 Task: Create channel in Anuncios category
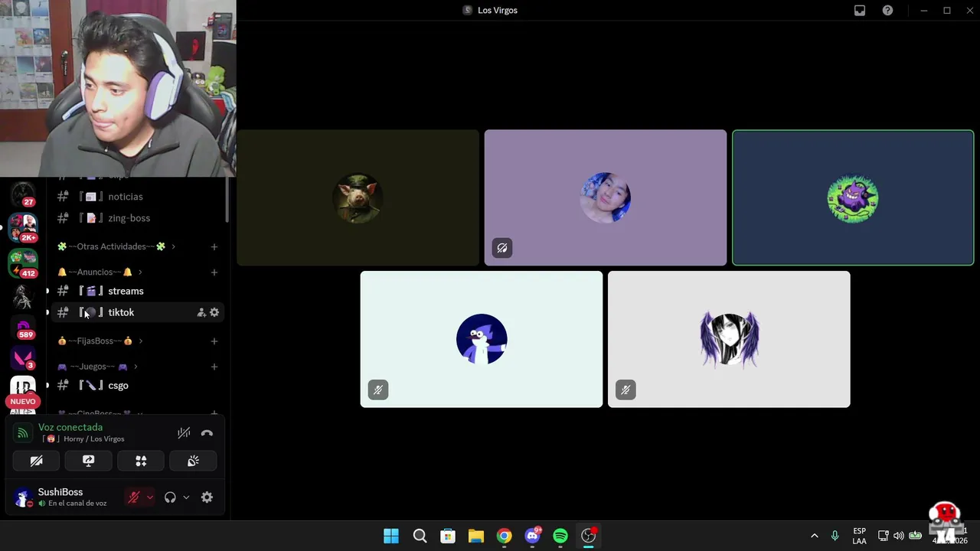point(214,272)
